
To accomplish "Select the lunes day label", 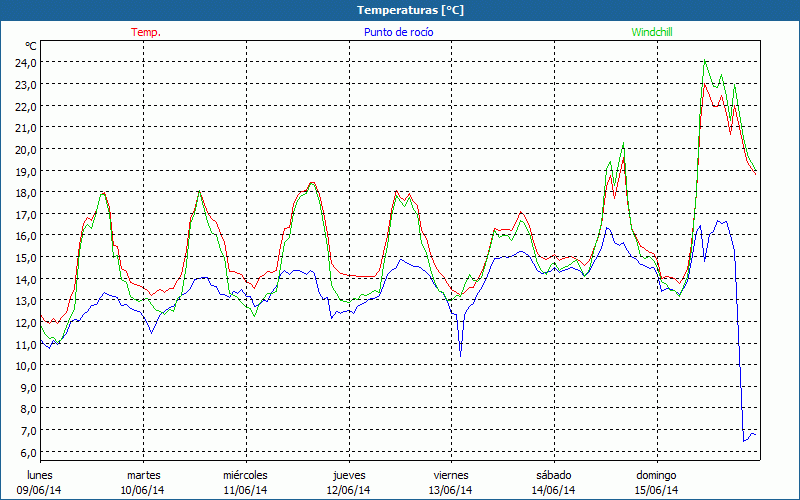I will click(x=40, y=474).
